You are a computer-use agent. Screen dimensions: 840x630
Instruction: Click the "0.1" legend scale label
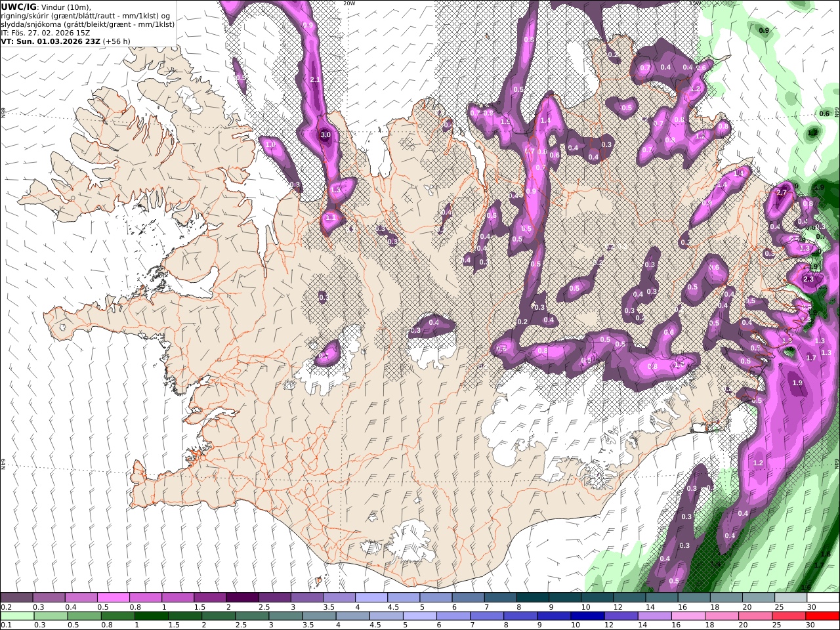7,625
